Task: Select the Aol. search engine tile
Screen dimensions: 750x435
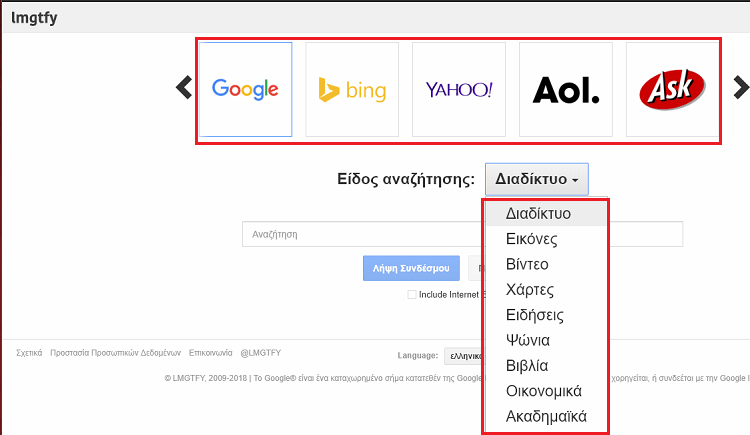Action: click(566, 89)
